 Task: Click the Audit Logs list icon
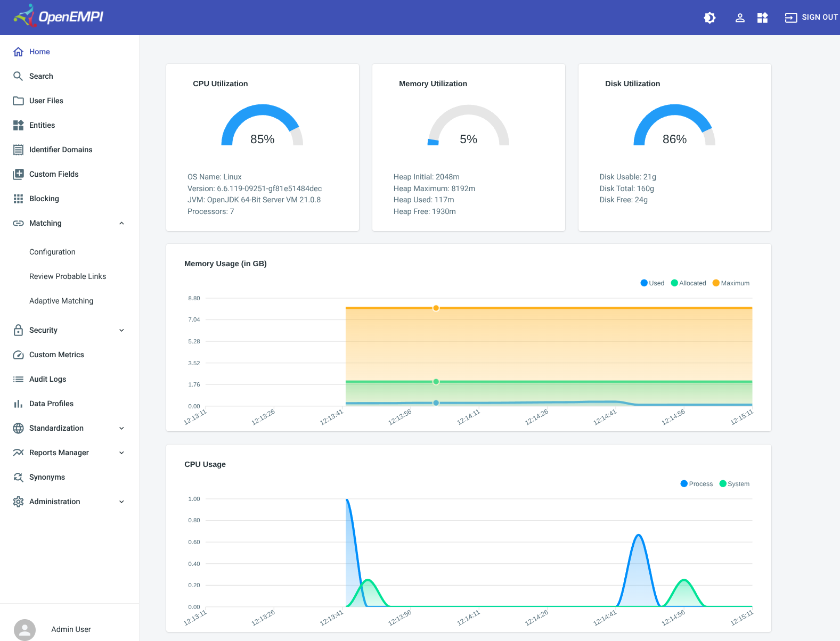point(18,379)
